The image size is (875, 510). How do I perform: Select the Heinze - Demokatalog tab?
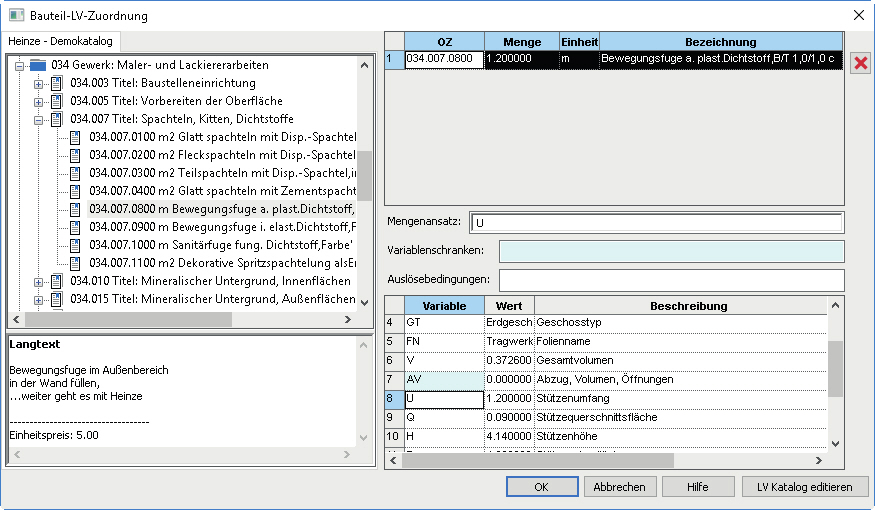point(60,41)
